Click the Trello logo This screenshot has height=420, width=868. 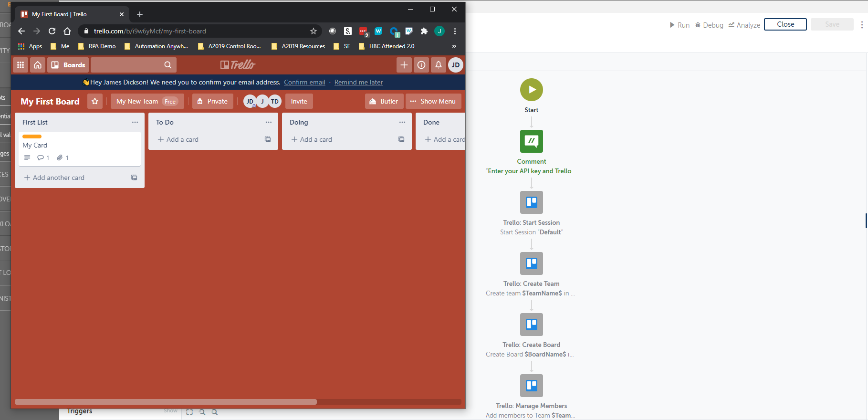tap(238, 65)
